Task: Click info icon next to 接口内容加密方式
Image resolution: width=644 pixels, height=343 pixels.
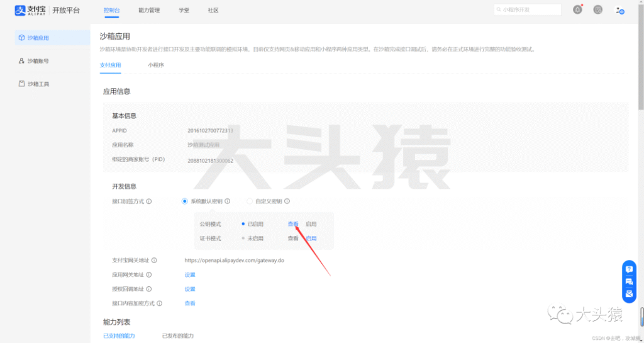Action: (x=159, y=303)
